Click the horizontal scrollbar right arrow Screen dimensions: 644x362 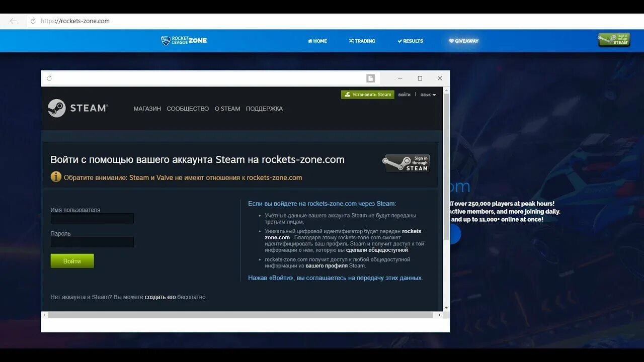click(x=439, y=315)
